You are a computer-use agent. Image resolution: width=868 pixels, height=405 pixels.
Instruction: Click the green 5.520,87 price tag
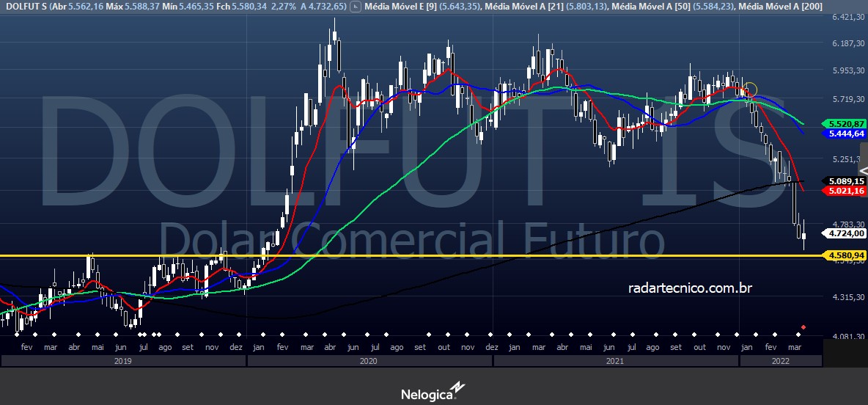[845, 124]
